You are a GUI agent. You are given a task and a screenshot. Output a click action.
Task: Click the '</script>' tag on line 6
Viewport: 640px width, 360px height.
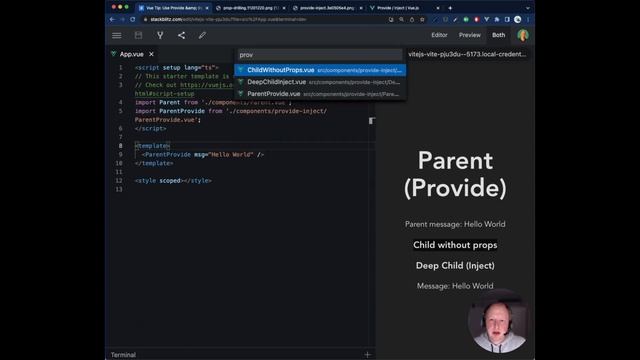(x=151, y=129)
